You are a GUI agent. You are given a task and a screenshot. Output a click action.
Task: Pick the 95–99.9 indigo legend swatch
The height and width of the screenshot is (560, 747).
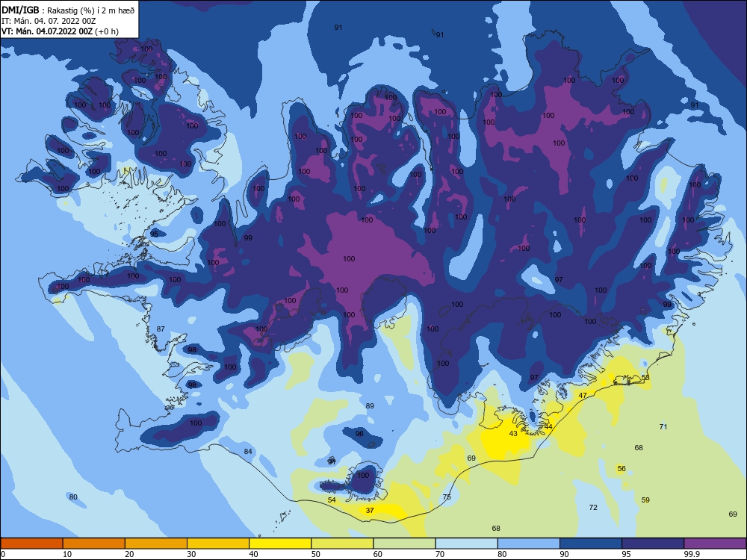point(653,544)
